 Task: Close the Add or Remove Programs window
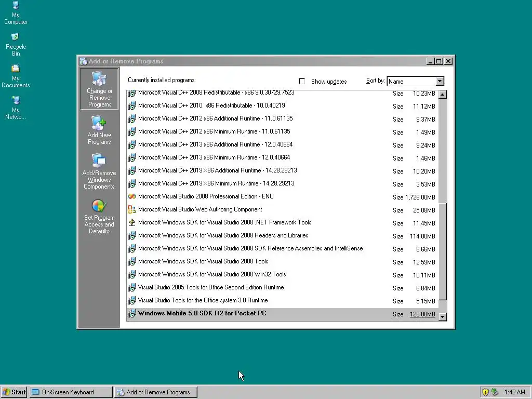tap(448, 61)
